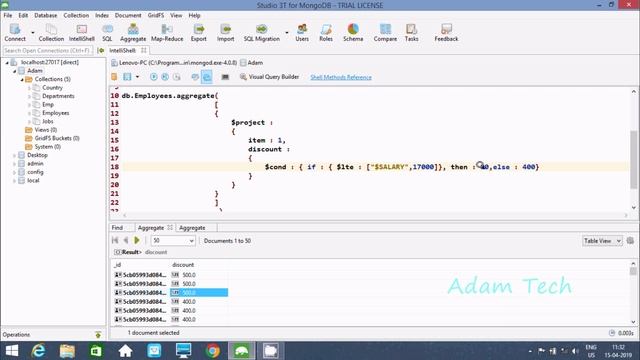Collapse the localhost:27017 connection node
Viewport: 640px width, 360px height.
click(7, 62)
